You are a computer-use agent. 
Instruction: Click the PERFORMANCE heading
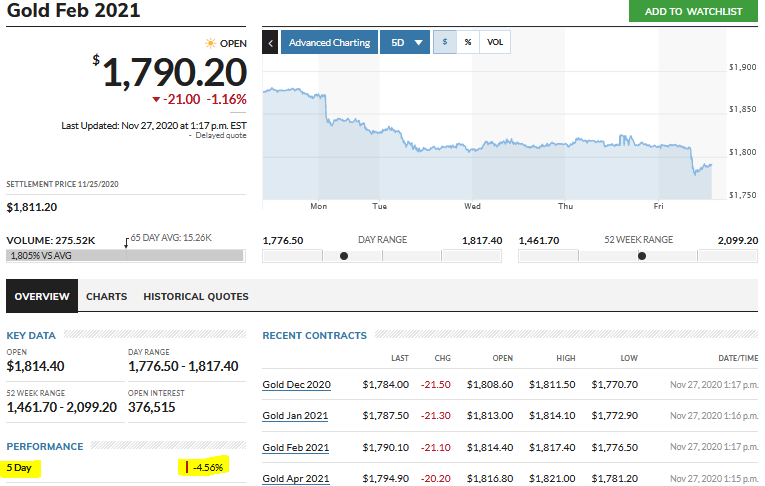point(45,446)
